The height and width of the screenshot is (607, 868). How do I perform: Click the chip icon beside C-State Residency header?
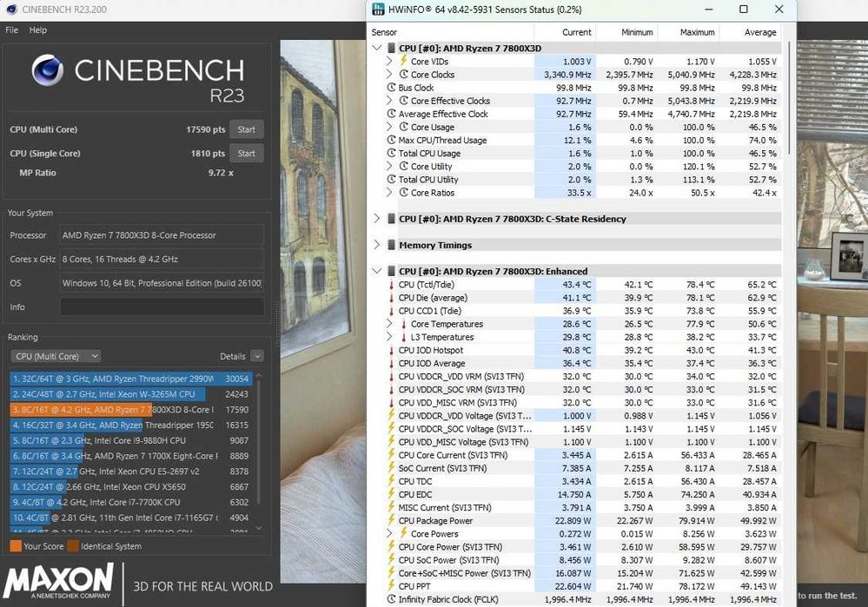[x=391, y=219]
